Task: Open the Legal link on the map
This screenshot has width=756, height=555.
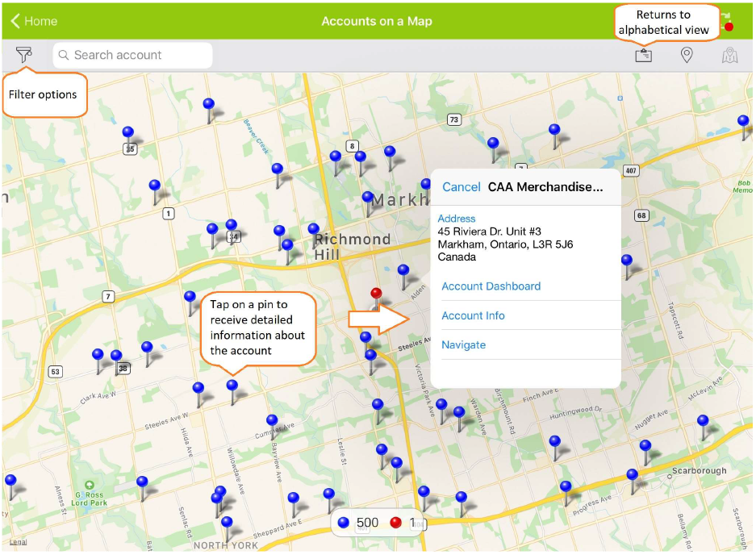Action: (19, 542)
